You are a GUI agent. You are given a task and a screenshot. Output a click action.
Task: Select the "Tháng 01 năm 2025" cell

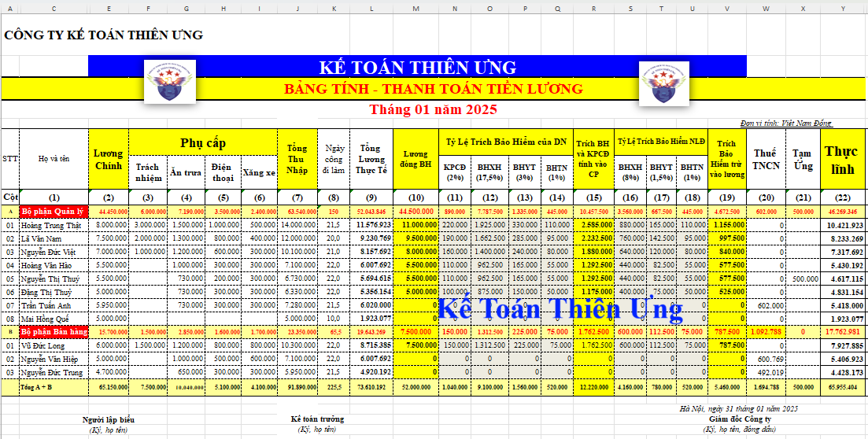pyautogui.click(x=433, y=109)
